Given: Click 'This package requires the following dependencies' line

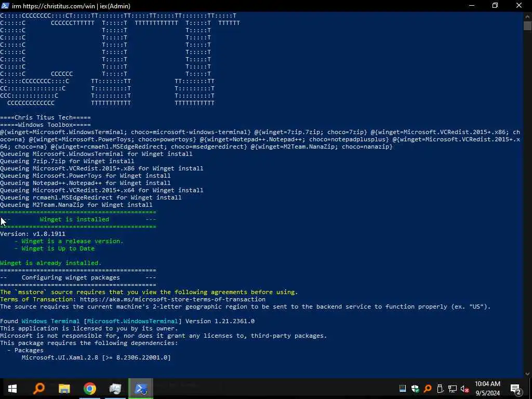Looking at the screenshot, I should point(89,343).
